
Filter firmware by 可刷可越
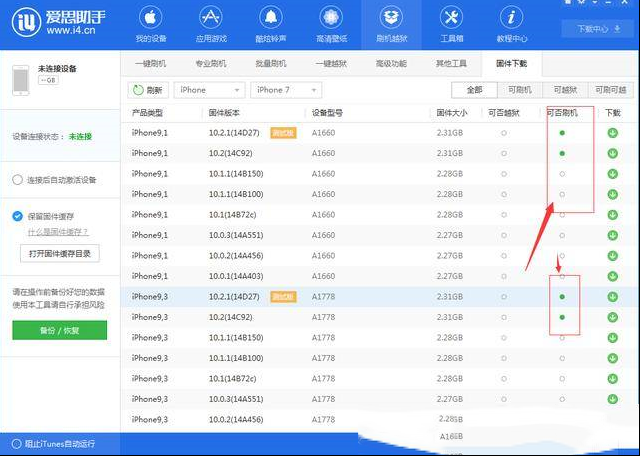click(x=611, y=90)
